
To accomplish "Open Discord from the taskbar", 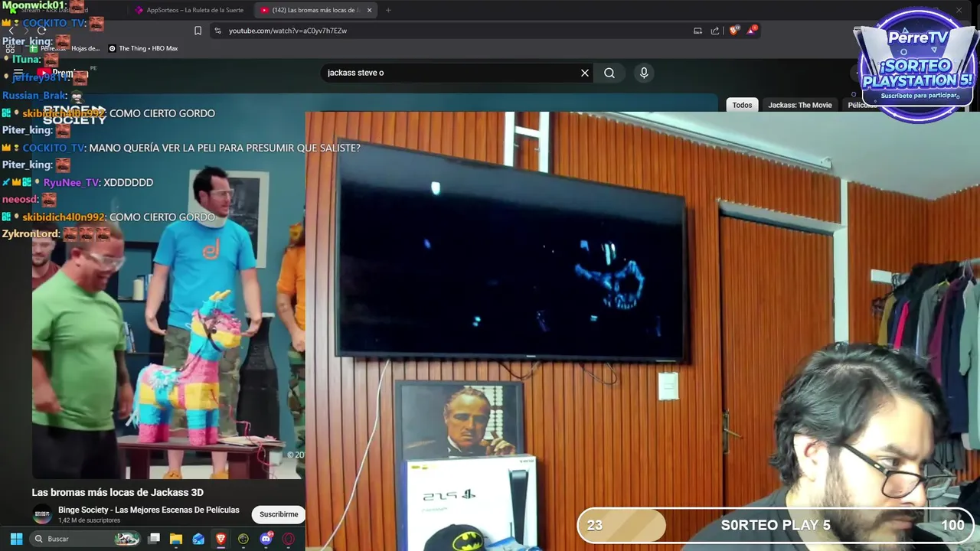I will click(266, 539).
